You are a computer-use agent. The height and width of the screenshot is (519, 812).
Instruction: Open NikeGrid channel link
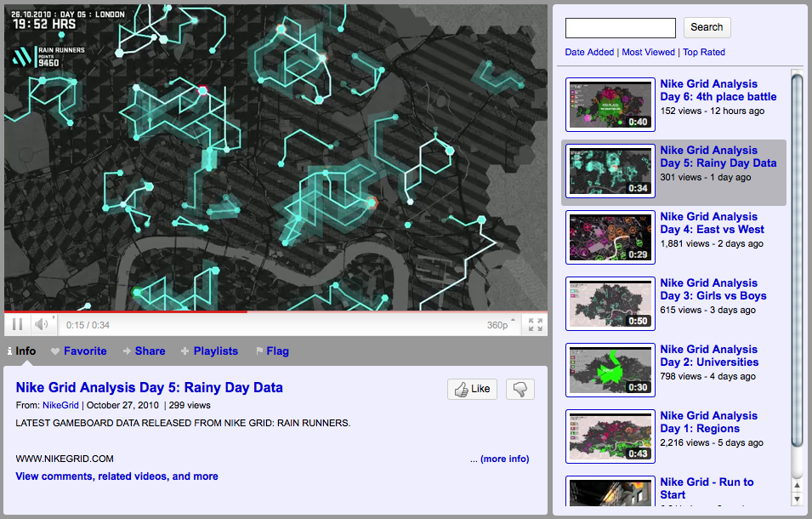(60, 406)
